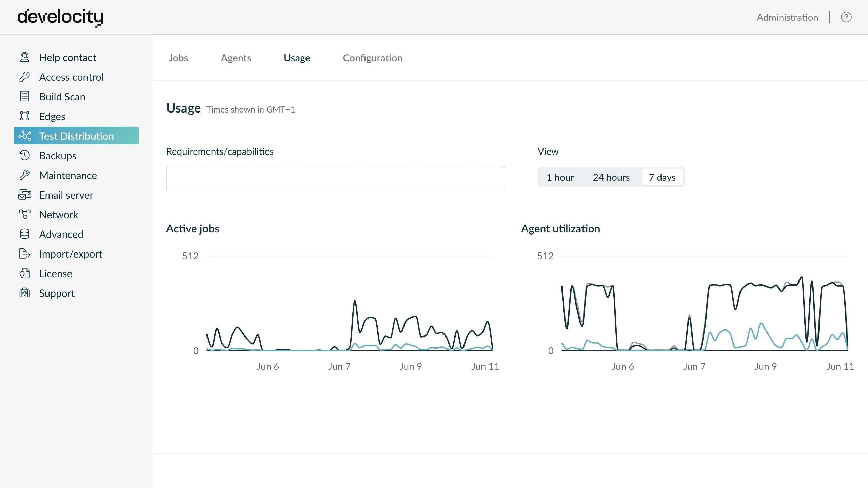Set view to 24 hours
The width and height of the screenshot is (868, 488).
click(611, 177)
